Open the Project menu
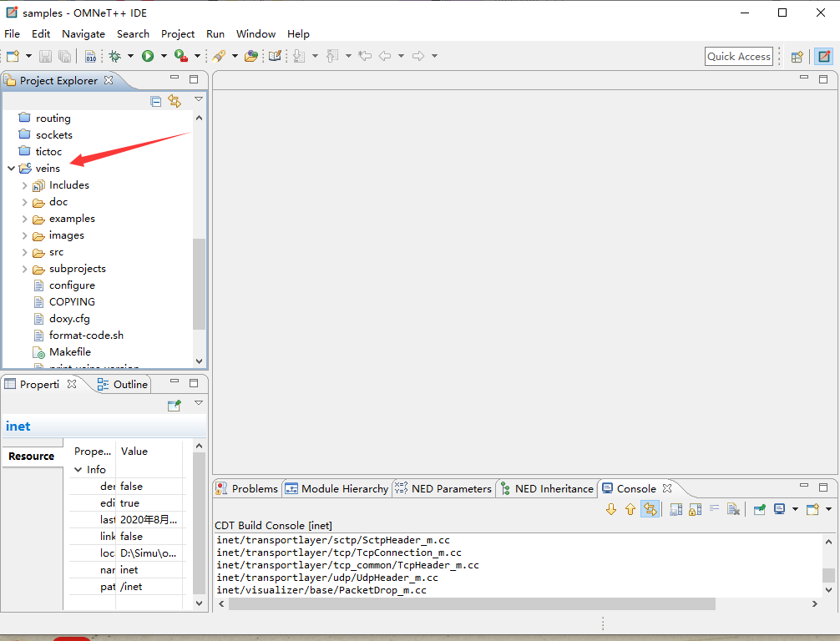 [178, 33]
